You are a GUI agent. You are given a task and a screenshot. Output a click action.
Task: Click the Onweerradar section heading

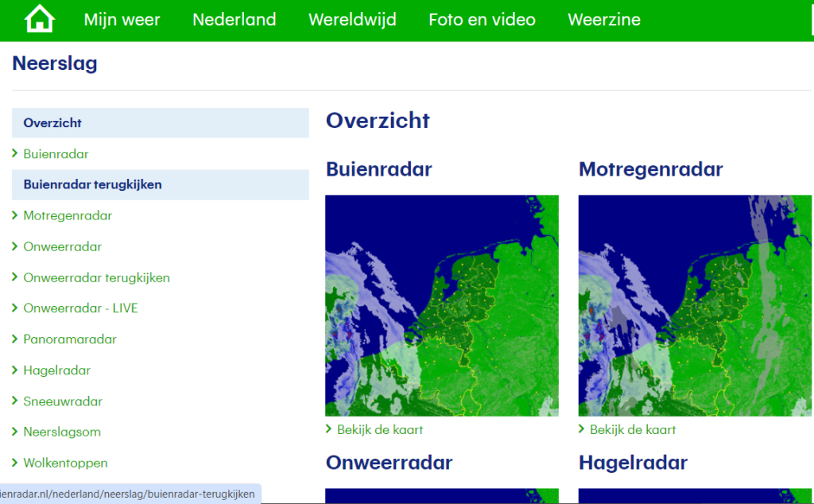[389, 463]
